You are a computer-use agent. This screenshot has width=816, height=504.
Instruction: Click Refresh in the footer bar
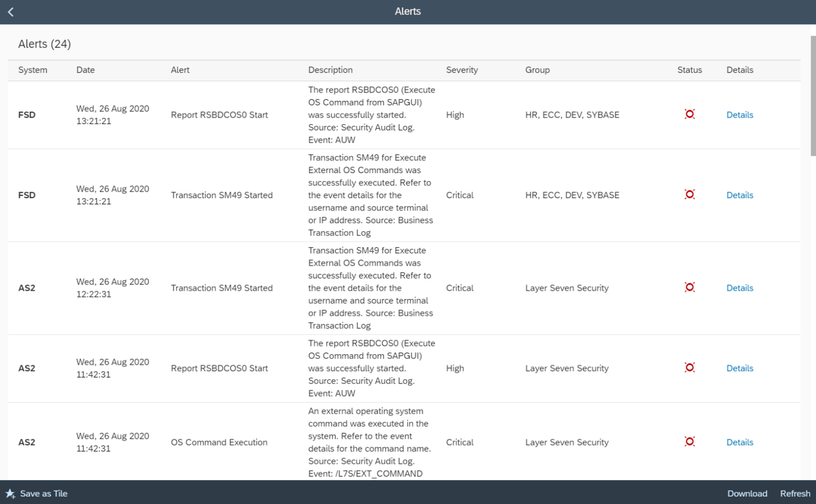(794, 494)
